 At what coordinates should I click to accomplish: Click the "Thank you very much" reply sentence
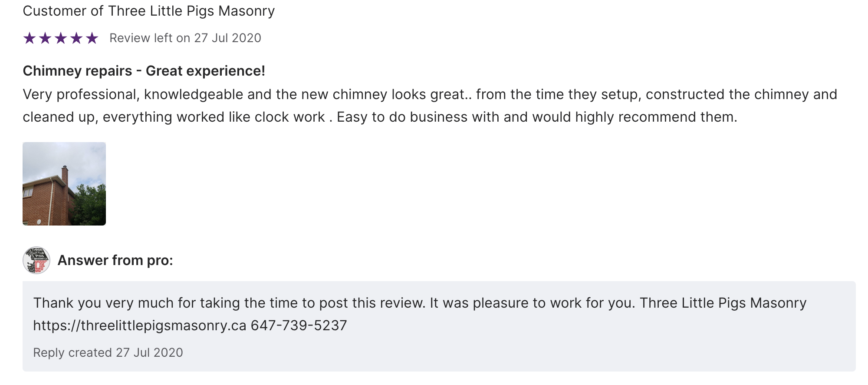(229, 303)
